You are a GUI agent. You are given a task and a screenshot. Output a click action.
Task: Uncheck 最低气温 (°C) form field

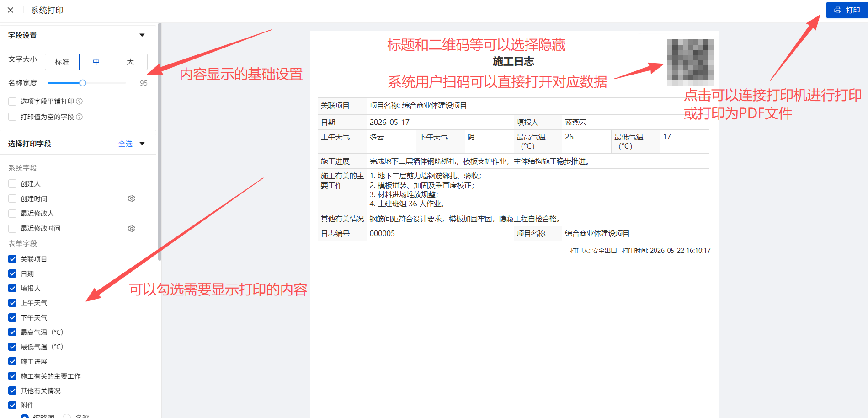tap(12, 347)
